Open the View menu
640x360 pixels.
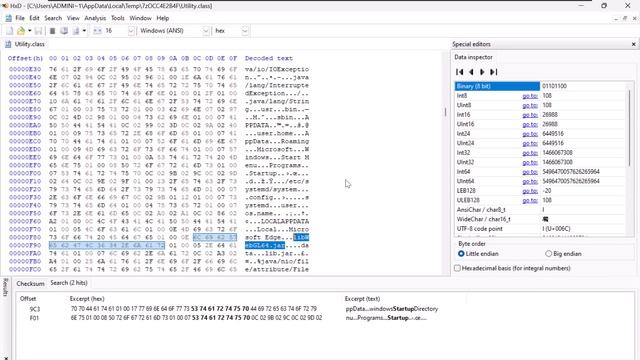73,18
